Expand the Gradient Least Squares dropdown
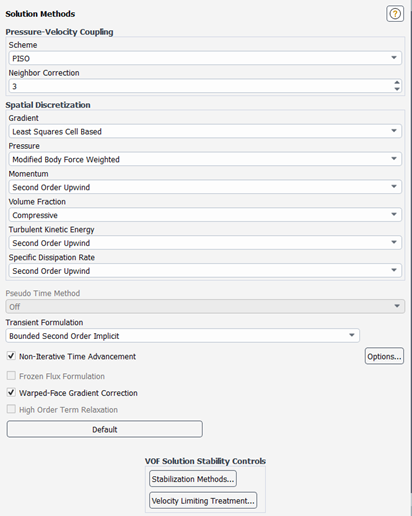The image size is (412, 516). [x=205, y=131]
